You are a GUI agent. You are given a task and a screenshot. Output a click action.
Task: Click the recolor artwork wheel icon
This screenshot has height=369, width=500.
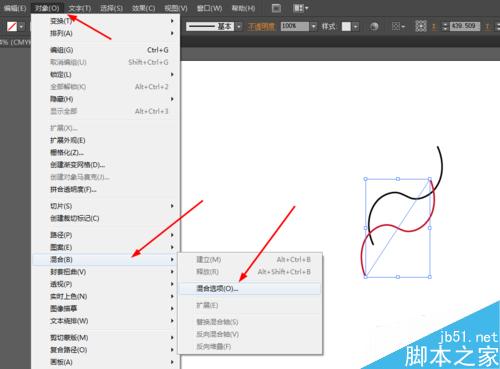374,26
